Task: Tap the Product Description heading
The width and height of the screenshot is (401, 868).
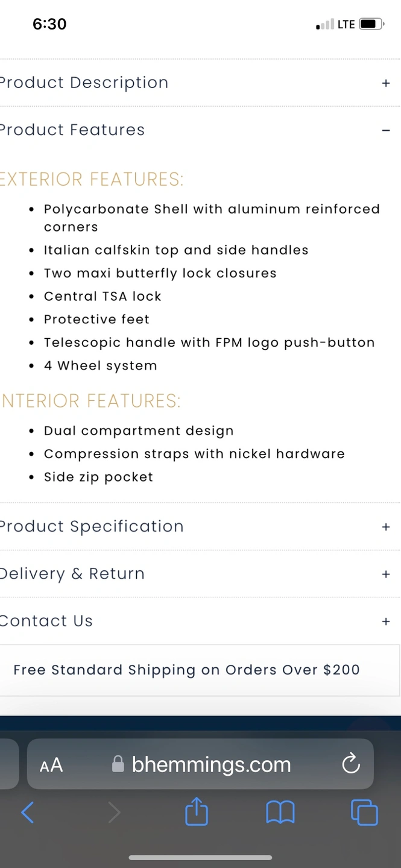Action: click(x=84, y=83)
